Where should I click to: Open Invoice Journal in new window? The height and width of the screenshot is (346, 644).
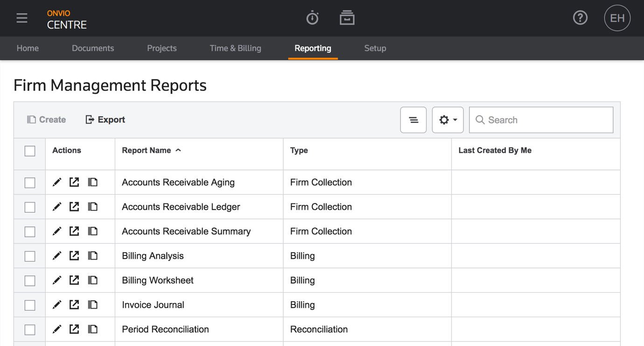tap(74, 304)
